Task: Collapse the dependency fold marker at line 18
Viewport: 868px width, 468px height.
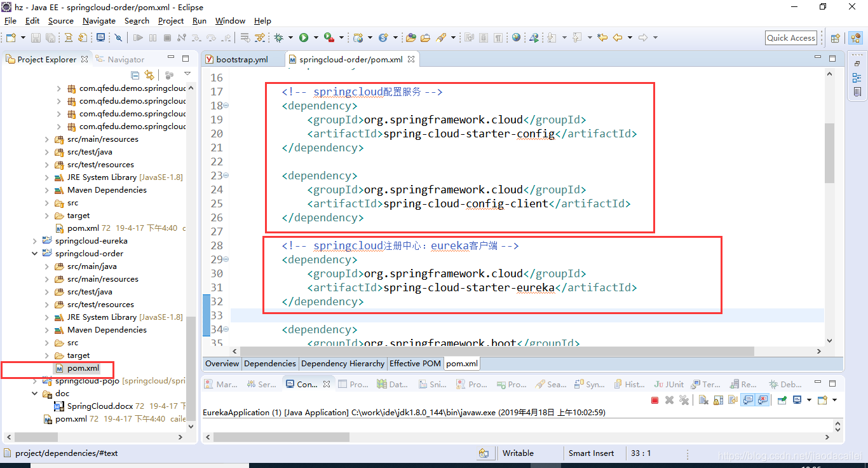Action: (x=227, y=106)
